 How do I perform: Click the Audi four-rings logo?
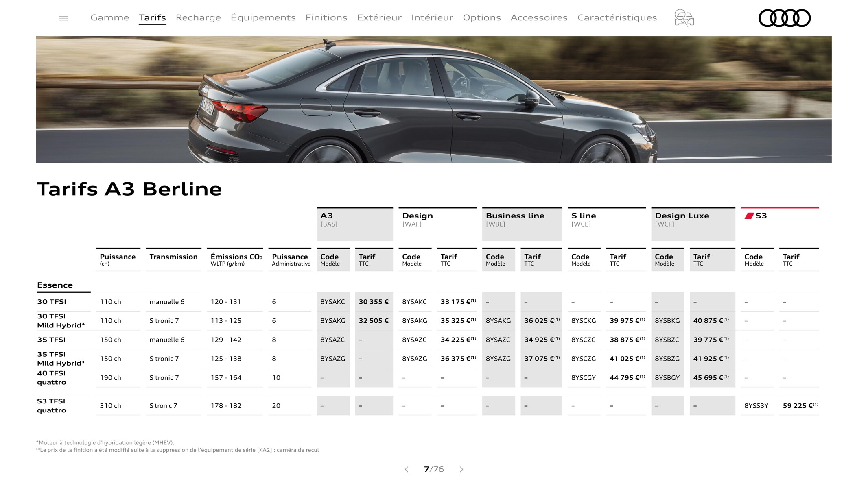(785, 18)
